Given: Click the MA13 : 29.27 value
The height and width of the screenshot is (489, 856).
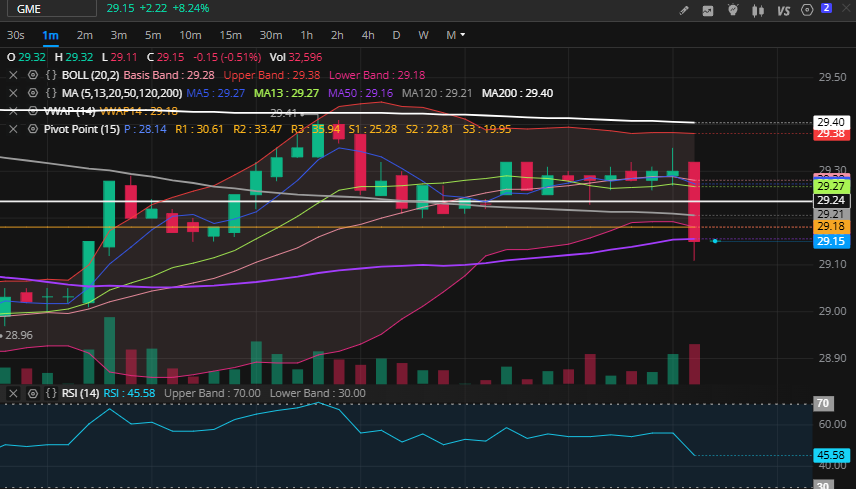Looking at the screenshot, I should pyautogui.click(x=286, y=93).
